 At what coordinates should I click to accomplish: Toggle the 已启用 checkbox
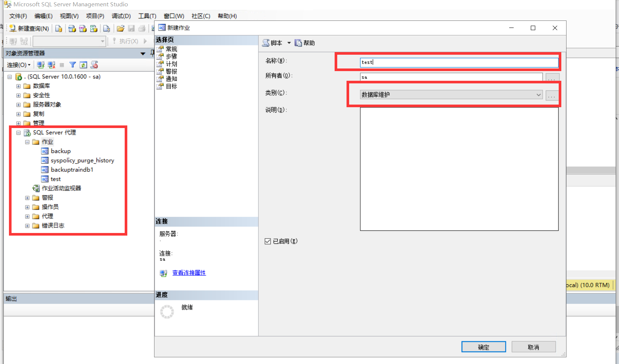coord(268,242)
